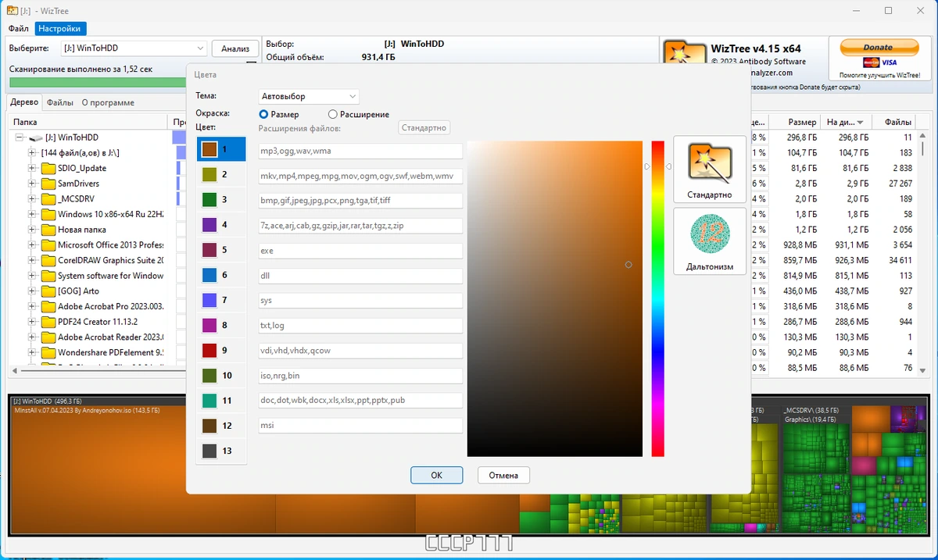The width and height of the screenshot is (938, 560).
Task: Click the _MCSDRV folder icon
Action: (48, 198)
